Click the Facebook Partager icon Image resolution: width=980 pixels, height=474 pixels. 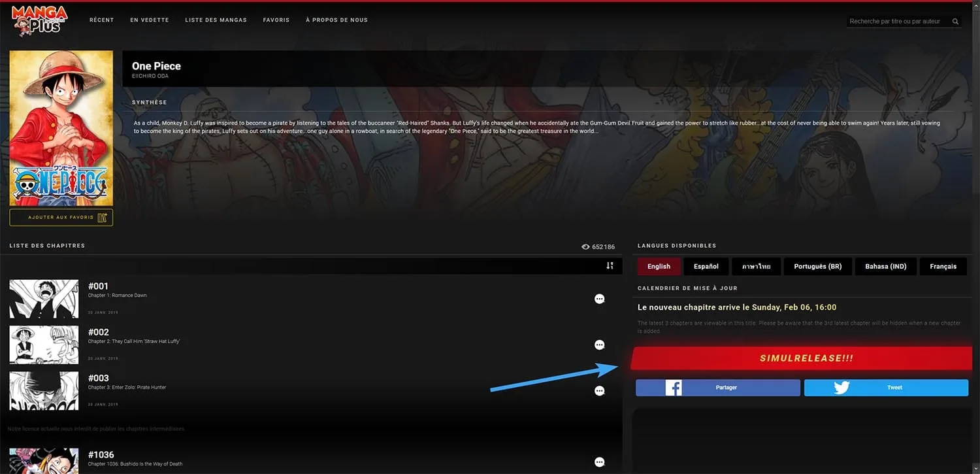(x=674, y=388)
